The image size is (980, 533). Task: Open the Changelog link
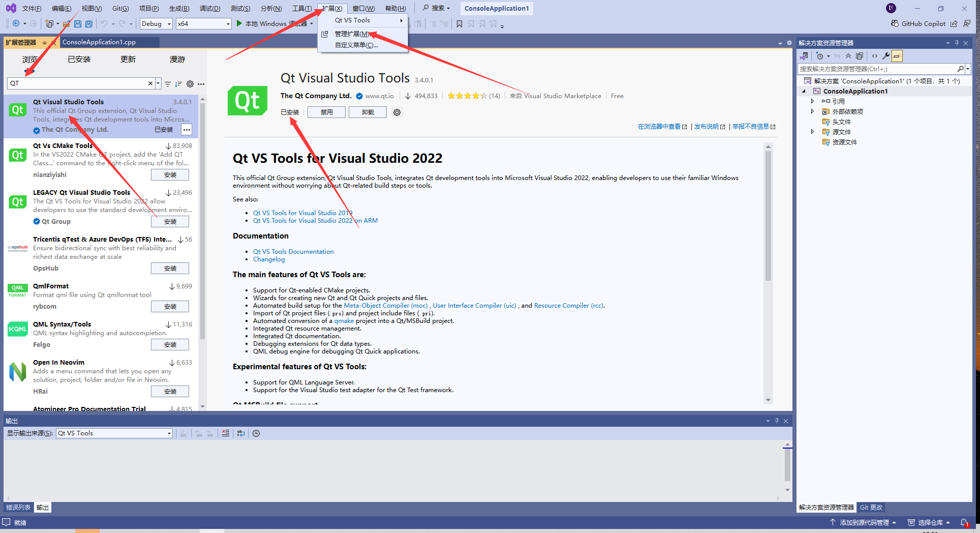coord(269,259)
